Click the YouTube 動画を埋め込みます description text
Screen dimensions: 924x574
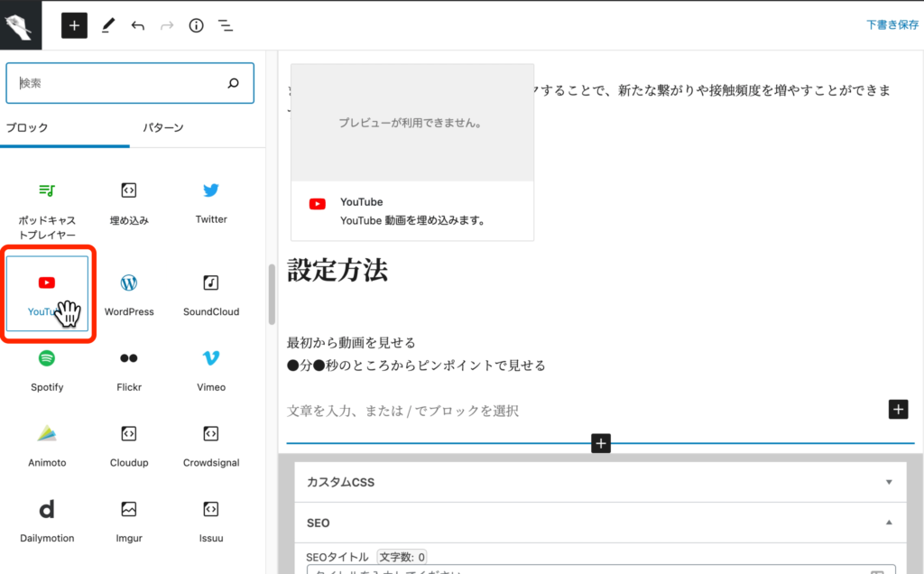(412, 220)
